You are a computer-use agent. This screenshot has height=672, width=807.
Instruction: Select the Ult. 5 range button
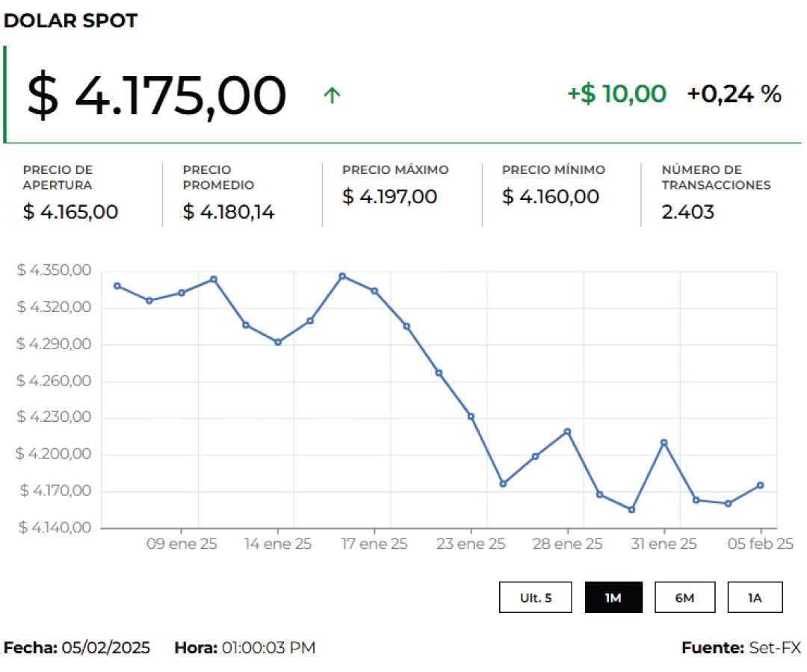pos(535,597)
